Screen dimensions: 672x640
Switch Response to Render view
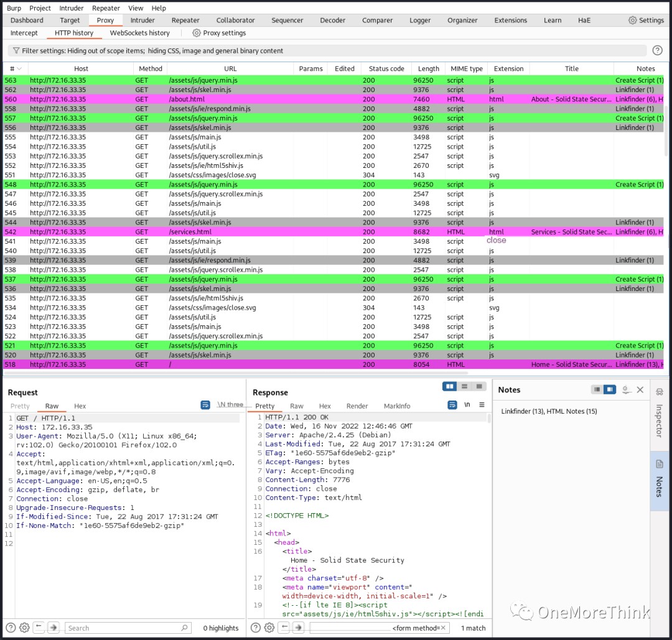357,406
